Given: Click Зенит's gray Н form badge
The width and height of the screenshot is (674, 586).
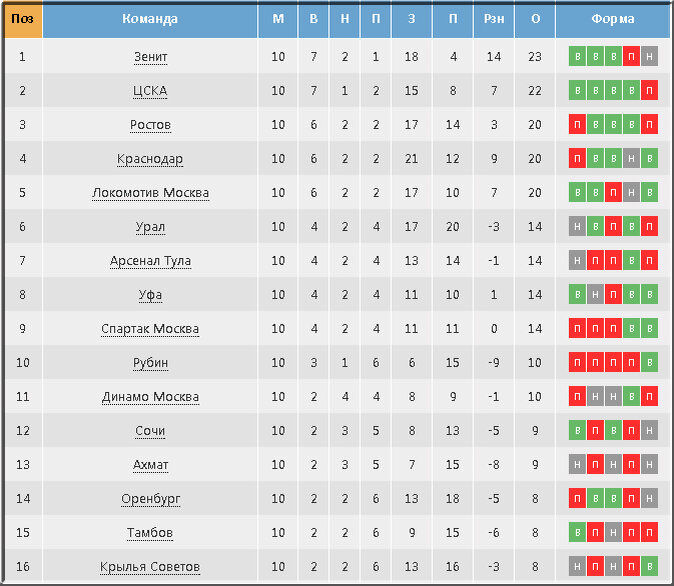Looking at the screenshot, I should click(649, 56).
